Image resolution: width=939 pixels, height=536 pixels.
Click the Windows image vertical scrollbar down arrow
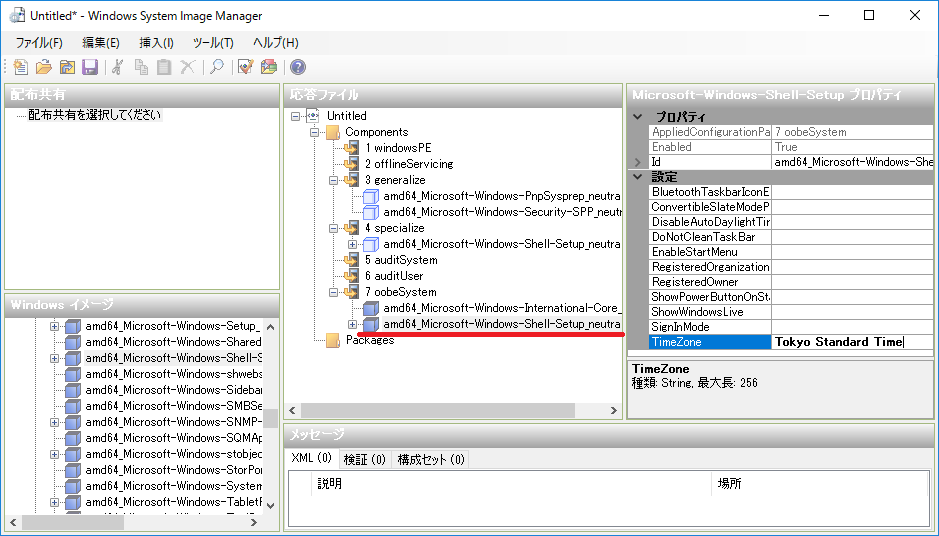[271, 505]
